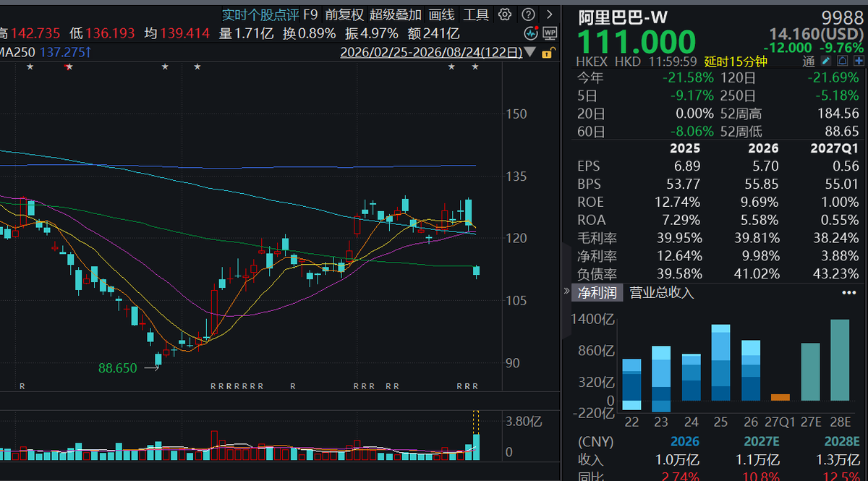This screenshot has width=868, height=481.
Task: Click the 今年 return -21.58%
Action: tap(689, 77)
